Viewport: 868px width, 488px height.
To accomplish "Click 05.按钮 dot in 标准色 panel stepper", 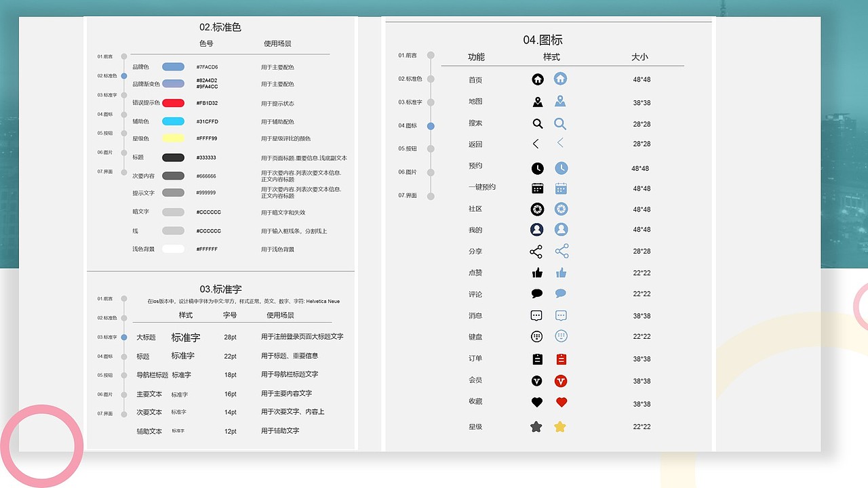I will pyautogui.click(x=124, y=134).
